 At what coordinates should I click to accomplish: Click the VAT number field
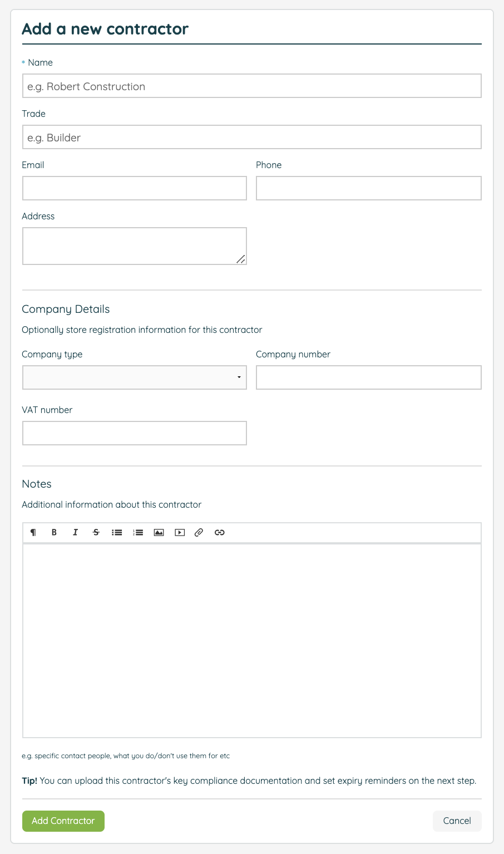(135, 433)
